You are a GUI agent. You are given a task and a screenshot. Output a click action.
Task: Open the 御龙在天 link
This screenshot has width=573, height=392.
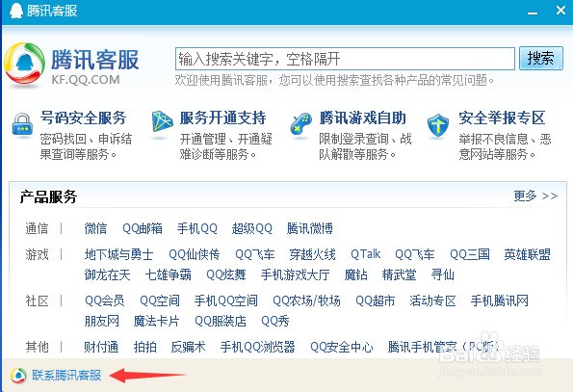(108, 274)
